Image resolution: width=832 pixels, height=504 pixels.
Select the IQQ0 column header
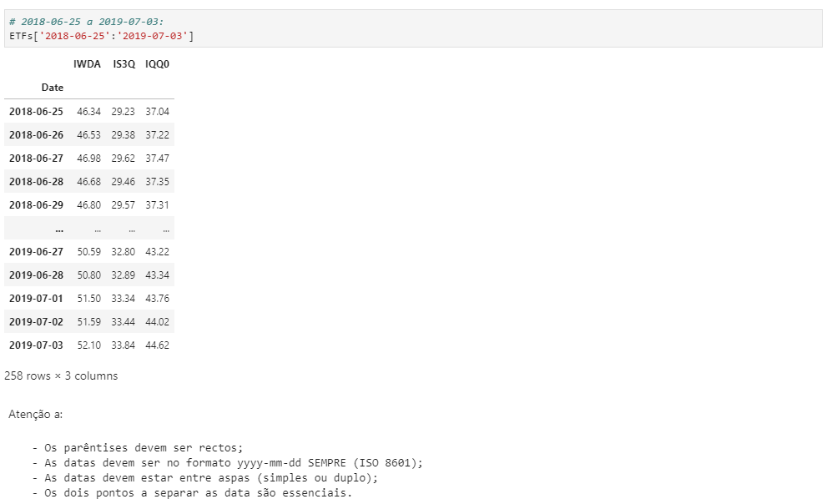(x=157, y=63)
